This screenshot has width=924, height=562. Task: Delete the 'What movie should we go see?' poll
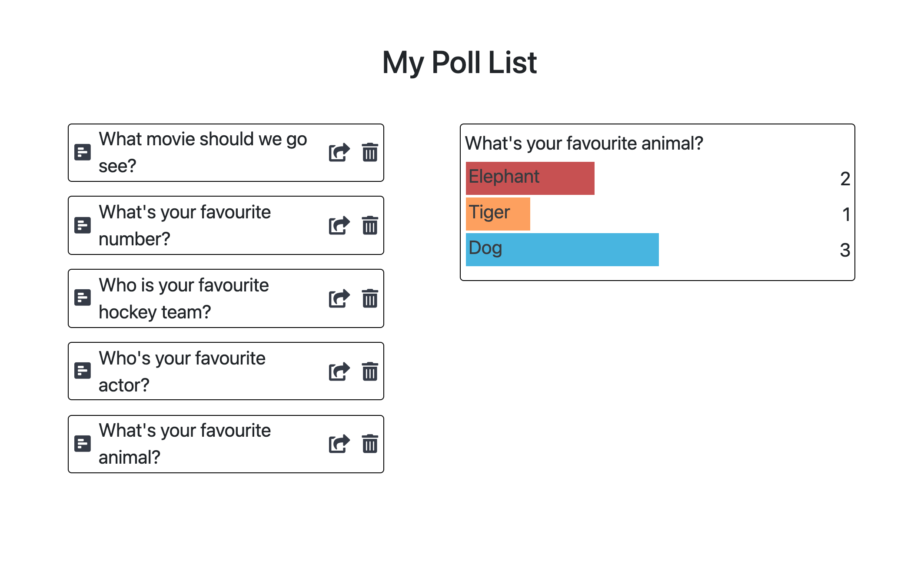click(x=370, y=153)
